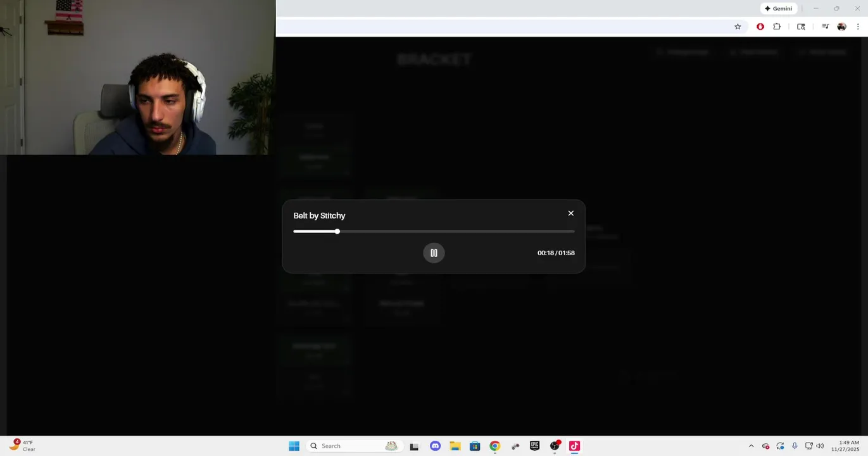Click the red-badged cloud tray icon
Image resolution: width=868 pixels, height=456 pixels.
coord(765,446)
